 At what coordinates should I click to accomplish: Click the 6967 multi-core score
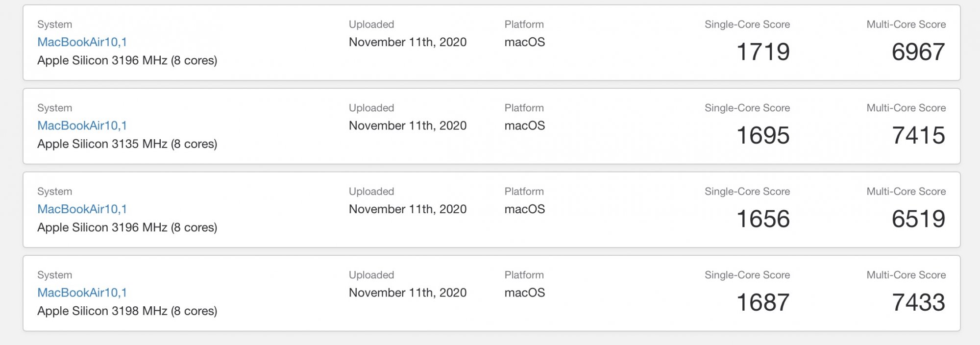coord(918,52)
